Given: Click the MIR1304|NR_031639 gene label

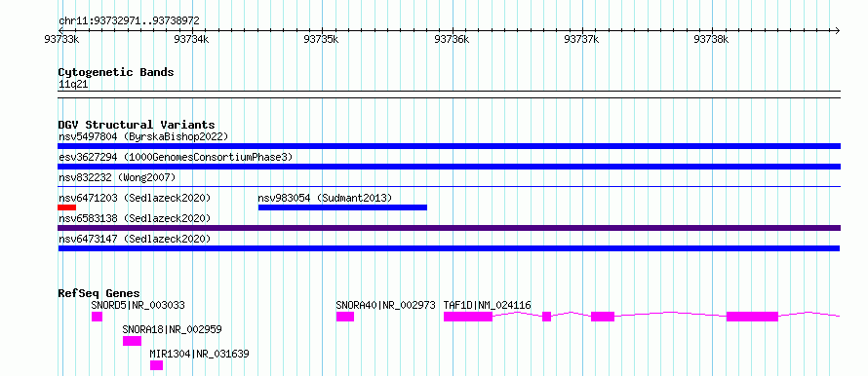Looking at the screenshot, I should pos(199,354).
